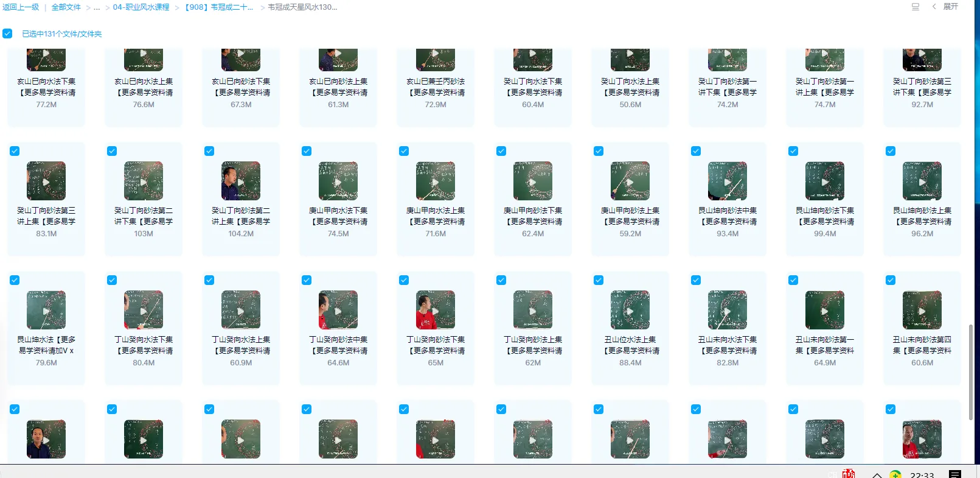Switch file view mode icon near 展开
This screenshot has width=980, height=478.
coord(916,7)
